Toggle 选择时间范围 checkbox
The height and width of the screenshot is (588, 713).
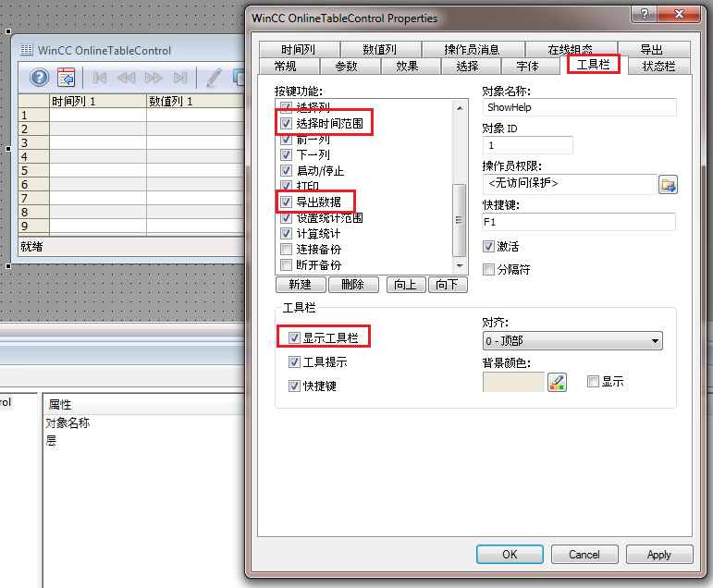pyautogui.click(x=286, y=123)
